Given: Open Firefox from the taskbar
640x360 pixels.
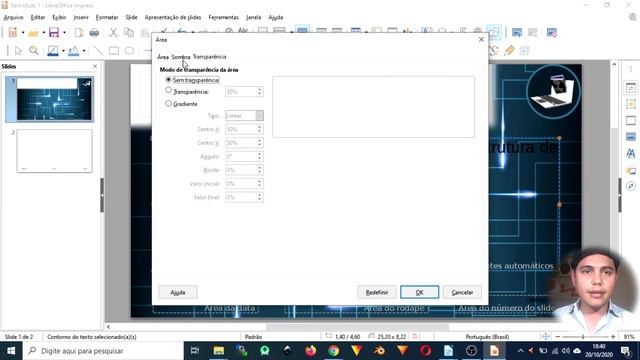Looking at the screenshot, I should [x=311, y=351].
